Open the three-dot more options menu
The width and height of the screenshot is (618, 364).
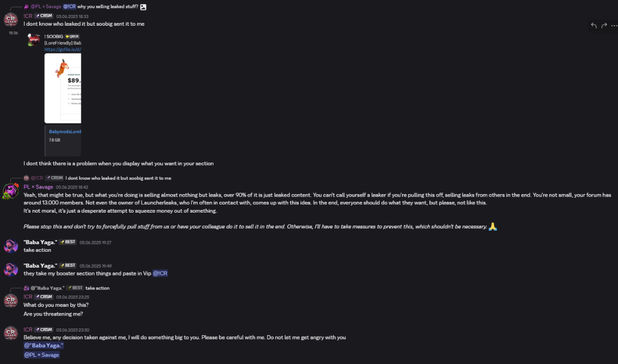pyautogui.click(x=614, y=25)
